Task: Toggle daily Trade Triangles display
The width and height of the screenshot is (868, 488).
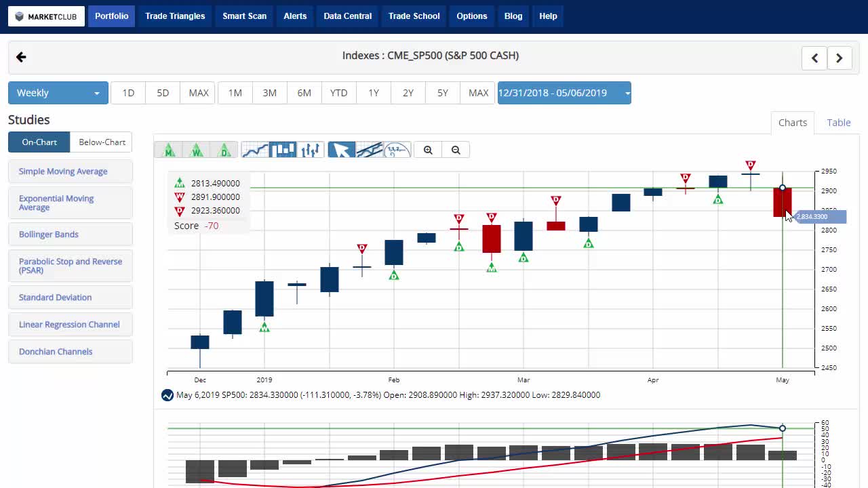Action: (224, 150)
